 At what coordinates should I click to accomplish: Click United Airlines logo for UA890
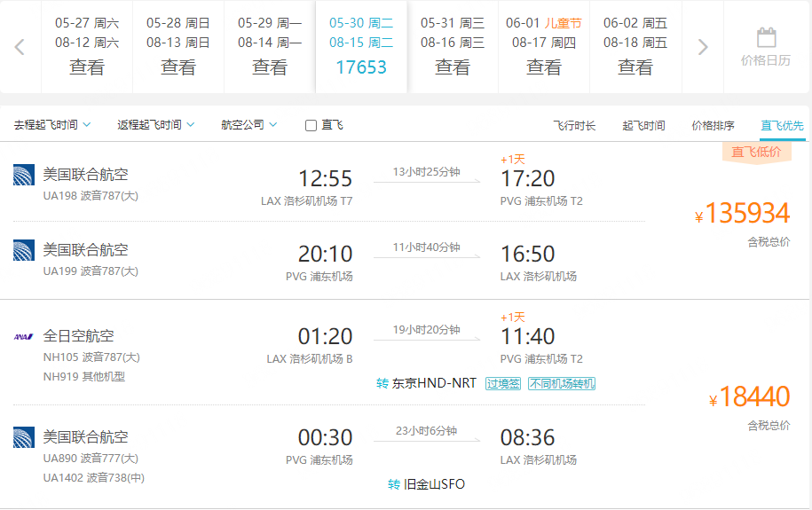(24, 437)
